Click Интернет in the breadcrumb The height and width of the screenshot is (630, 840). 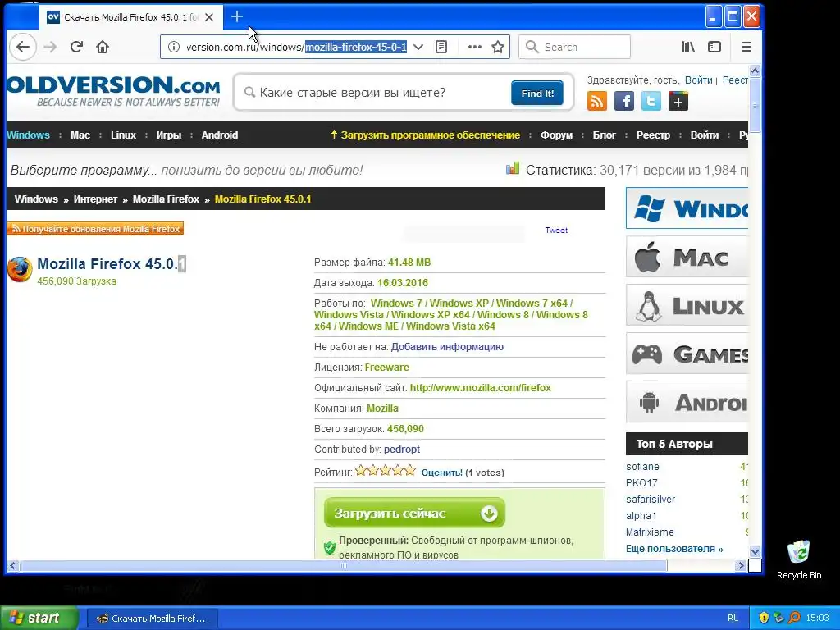pos(95,199)
